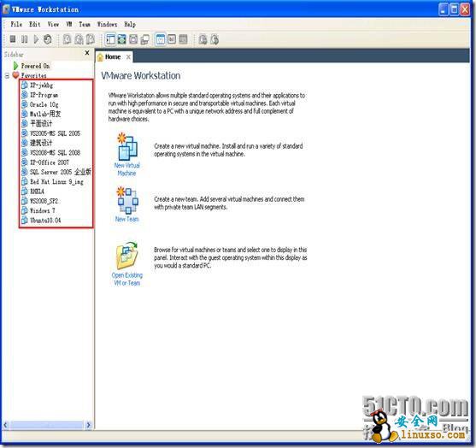476x448 pixels.
Task: Select the Ubuntu10.04 virtual machine
Action: (45, 221)
